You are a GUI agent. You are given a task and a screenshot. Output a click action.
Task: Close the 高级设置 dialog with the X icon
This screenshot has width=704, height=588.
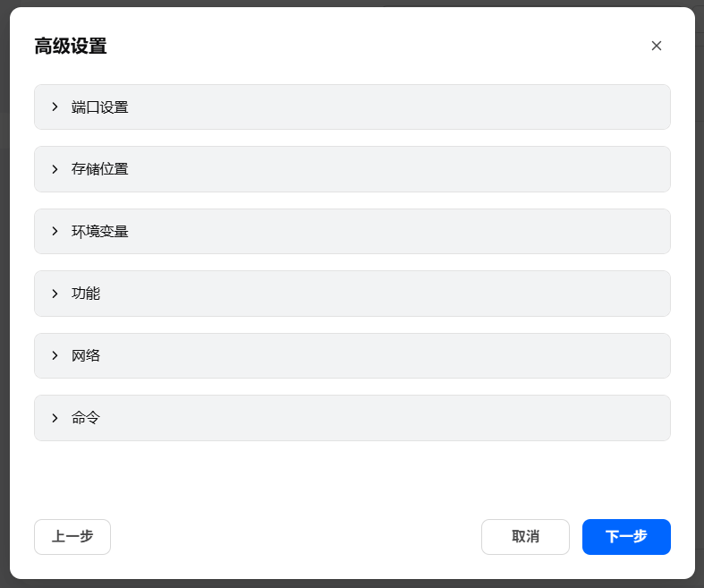657,46
